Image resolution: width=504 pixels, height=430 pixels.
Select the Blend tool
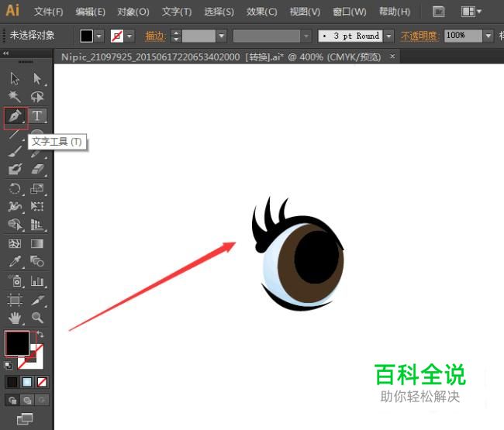(37, 261)
